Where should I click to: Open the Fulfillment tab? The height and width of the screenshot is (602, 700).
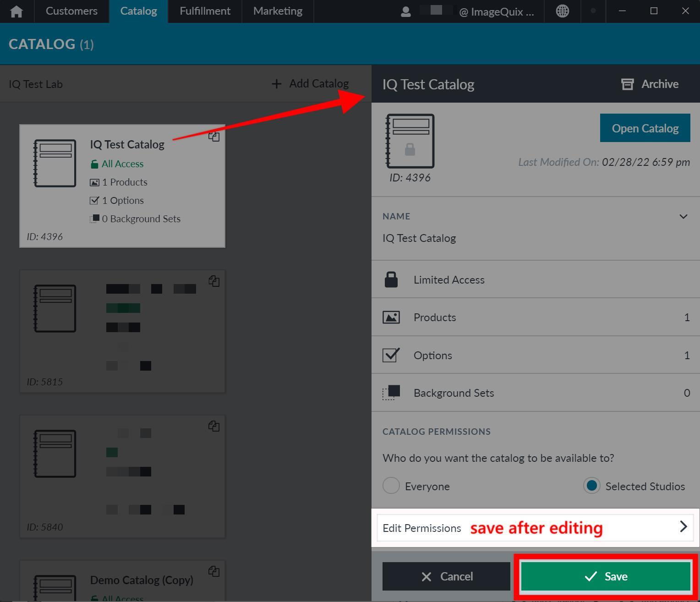click(x=205, y=11)
